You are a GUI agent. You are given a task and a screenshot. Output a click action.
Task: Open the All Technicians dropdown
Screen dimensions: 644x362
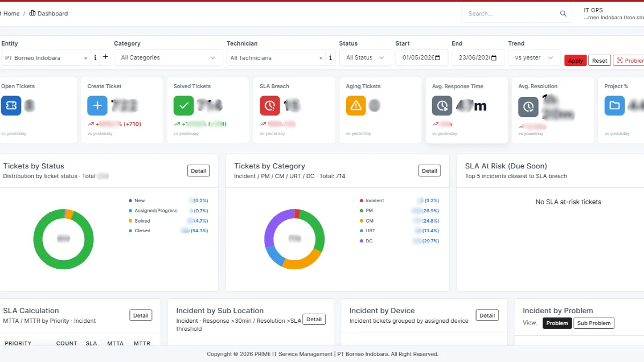276,58
